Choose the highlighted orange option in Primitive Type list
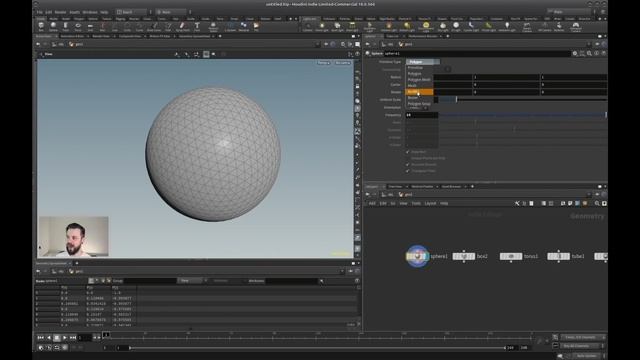640x360 pixels. click(x=419, y=92)
